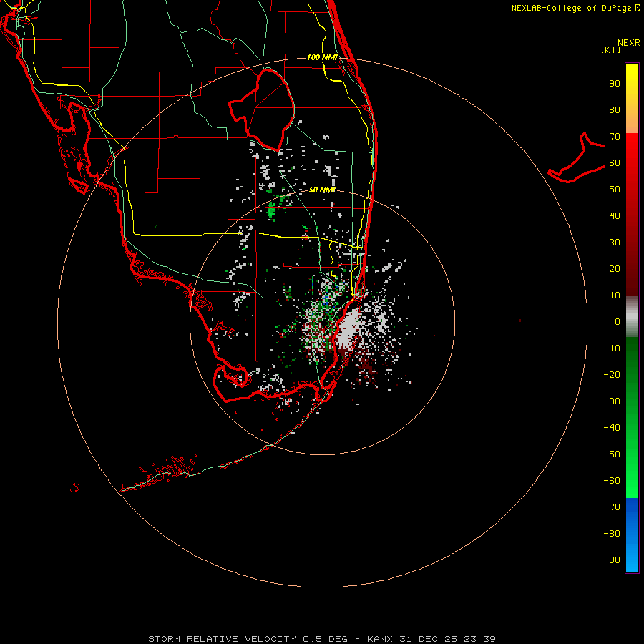Click the positive 50 scale value

pyautogui.click(x=615, y=190)
